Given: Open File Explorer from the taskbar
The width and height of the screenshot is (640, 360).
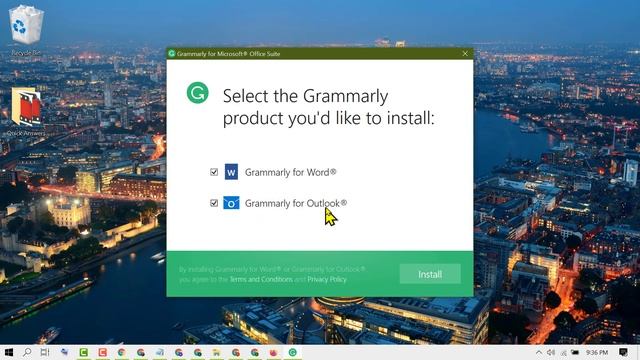Looking at the screenshot, I should pyautogui.click(x=216, y=352).
